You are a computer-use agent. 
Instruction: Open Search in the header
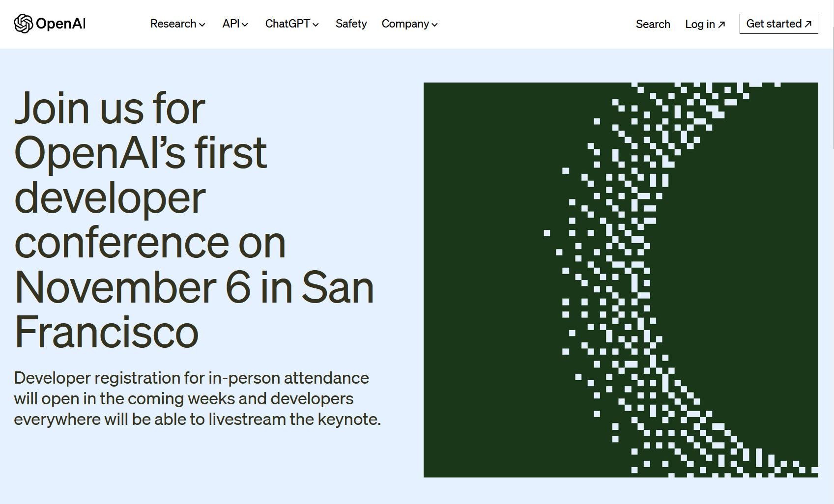(x=653, y=24)
